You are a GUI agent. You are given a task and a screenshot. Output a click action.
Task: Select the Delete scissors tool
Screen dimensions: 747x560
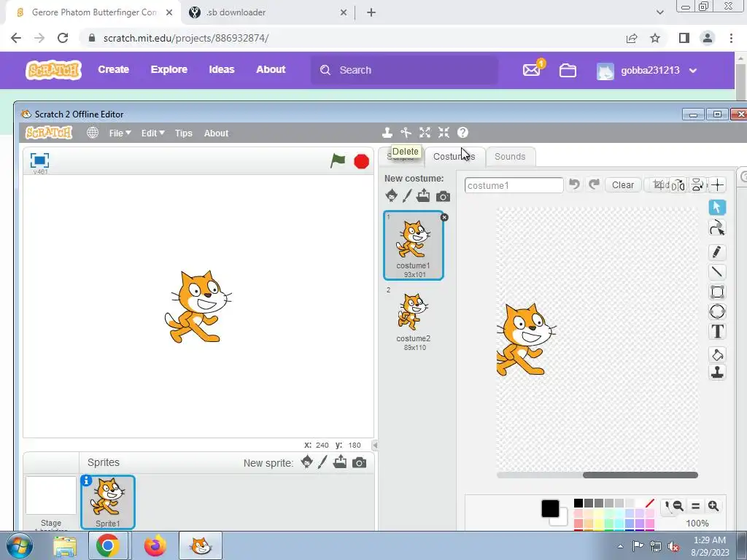(406, 133)
